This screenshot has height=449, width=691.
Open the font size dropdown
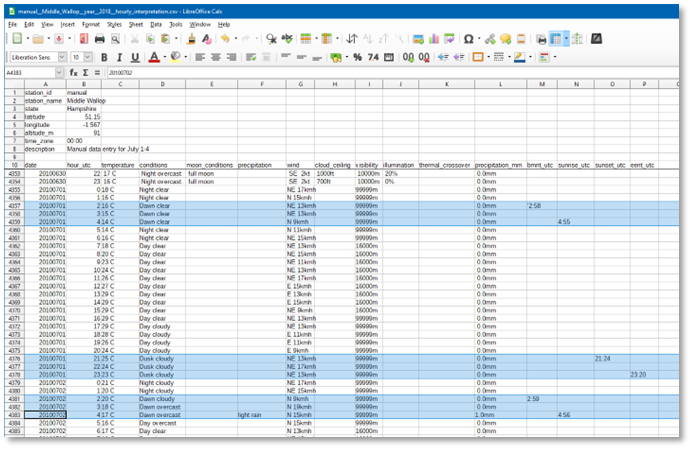(90, 57)
